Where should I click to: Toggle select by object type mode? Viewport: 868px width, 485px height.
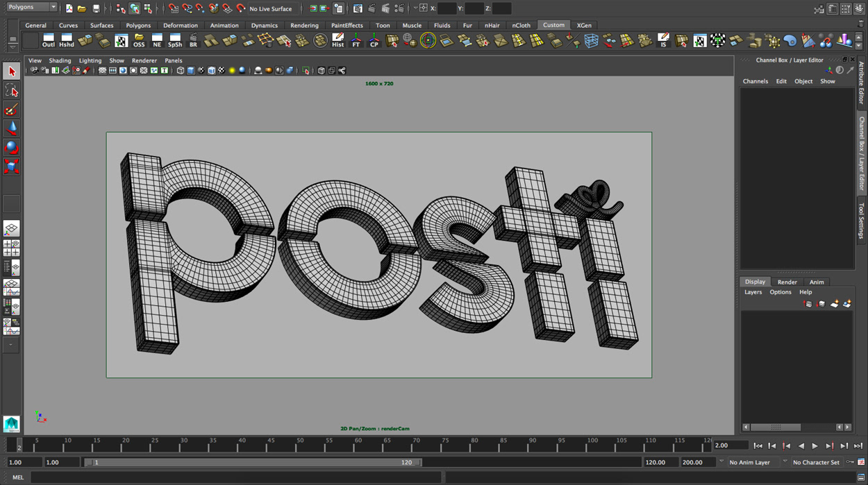click(135, 8)
